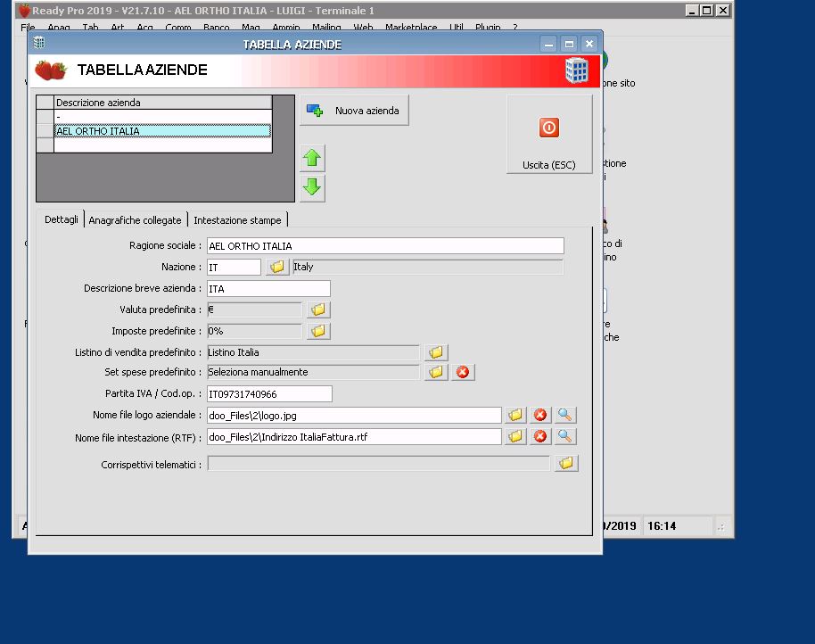
Task: Edit the Partita IVA field
Action: (269, 394)
